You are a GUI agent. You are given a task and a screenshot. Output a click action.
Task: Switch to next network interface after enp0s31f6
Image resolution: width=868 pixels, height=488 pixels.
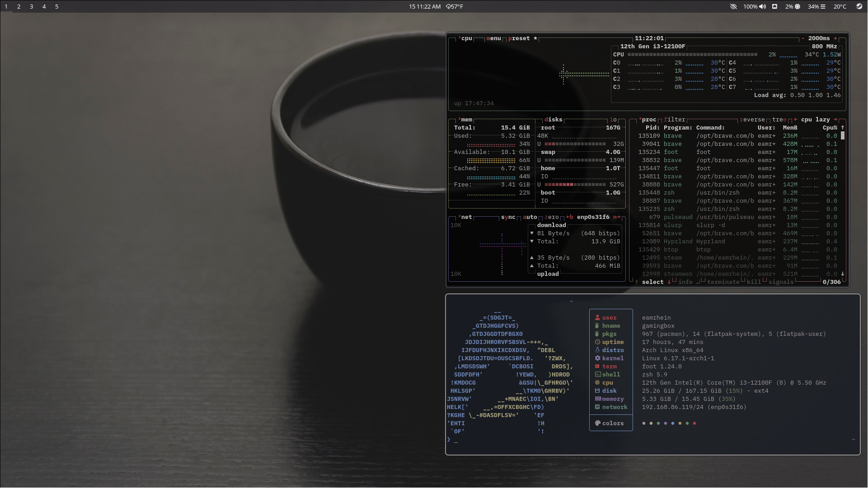click(617, 217)
